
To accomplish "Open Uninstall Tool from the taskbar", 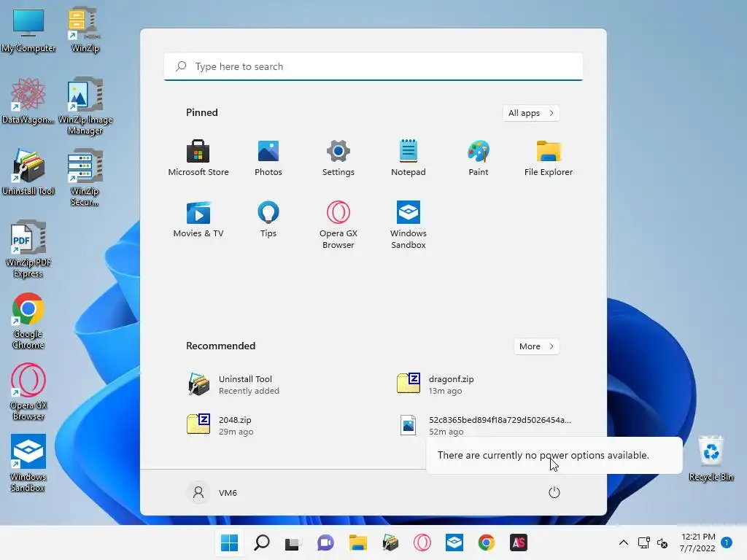I will coord(390,542).
